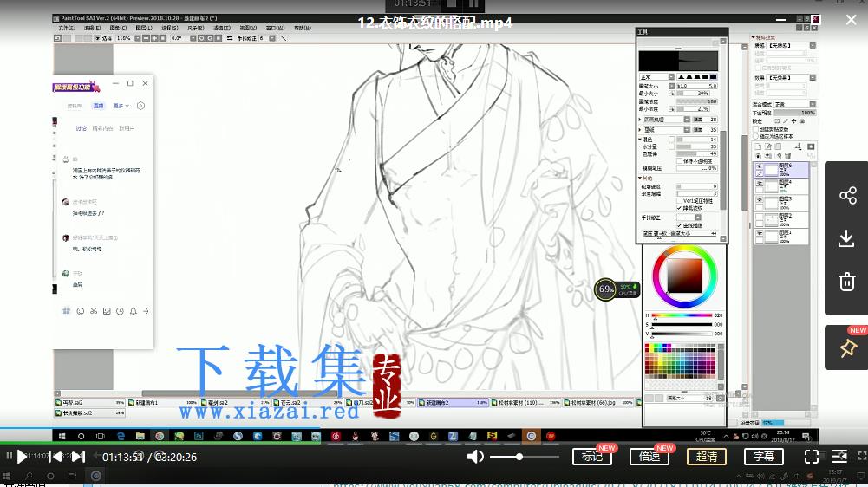868x487 pixels.
Task: Open the rotation angle dropdown arrow
Action: pyautogui.click(x=193, y=38)
